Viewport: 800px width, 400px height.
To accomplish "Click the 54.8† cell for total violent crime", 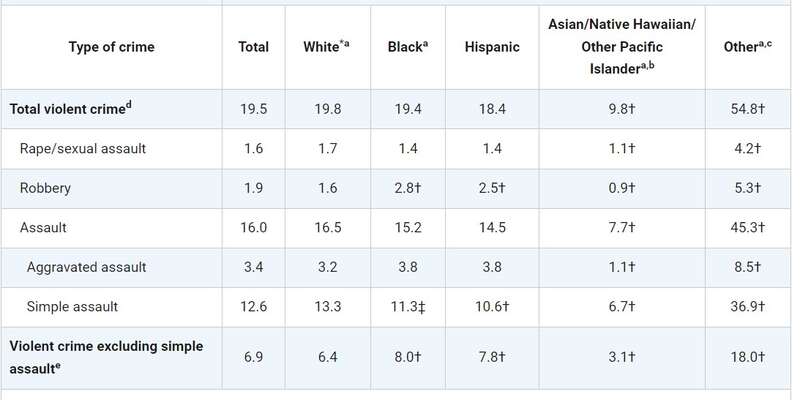I will point(746,109).
